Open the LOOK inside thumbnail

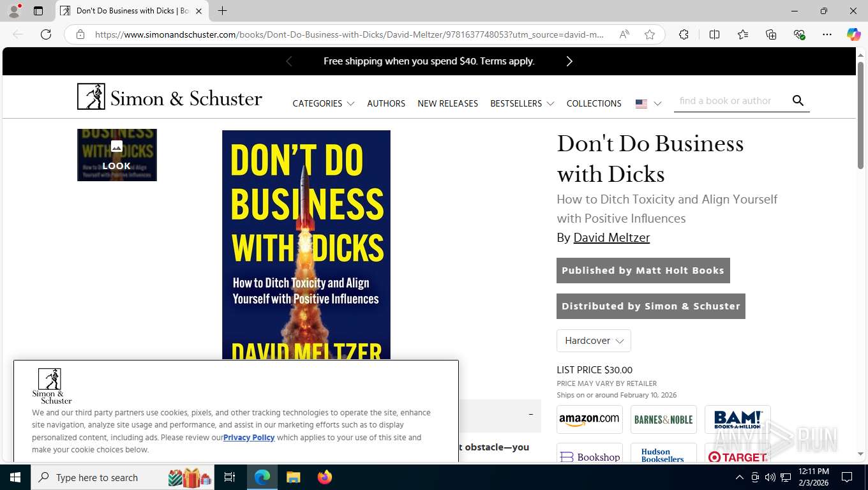pos(117,155)
